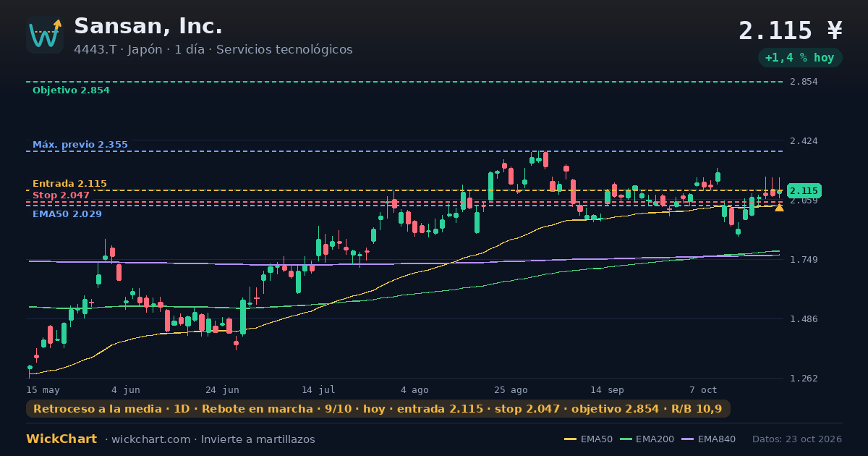Click the "Sansan, Inc." title
This screenshot has width=868, height=456.
point(148,26)
